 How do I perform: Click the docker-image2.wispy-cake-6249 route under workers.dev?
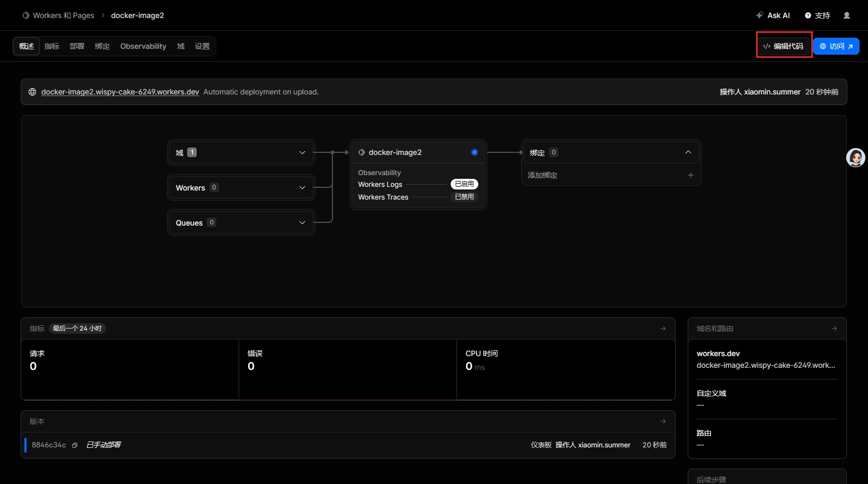click(x=766, y=365)
